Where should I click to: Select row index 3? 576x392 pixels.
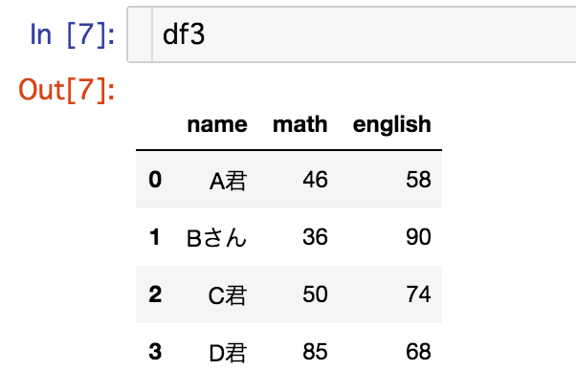[155, 352]
